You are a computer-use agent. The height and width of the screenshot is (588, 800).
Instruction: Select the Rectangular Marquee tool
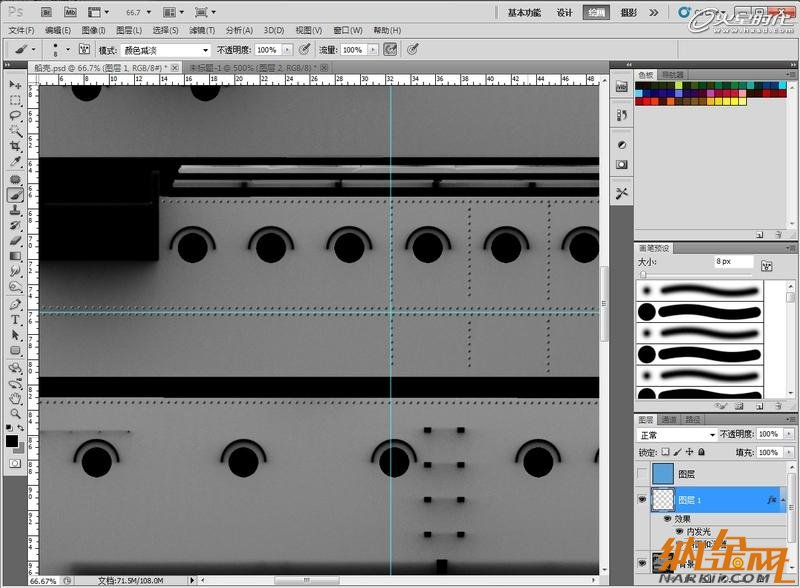(15, 101)
